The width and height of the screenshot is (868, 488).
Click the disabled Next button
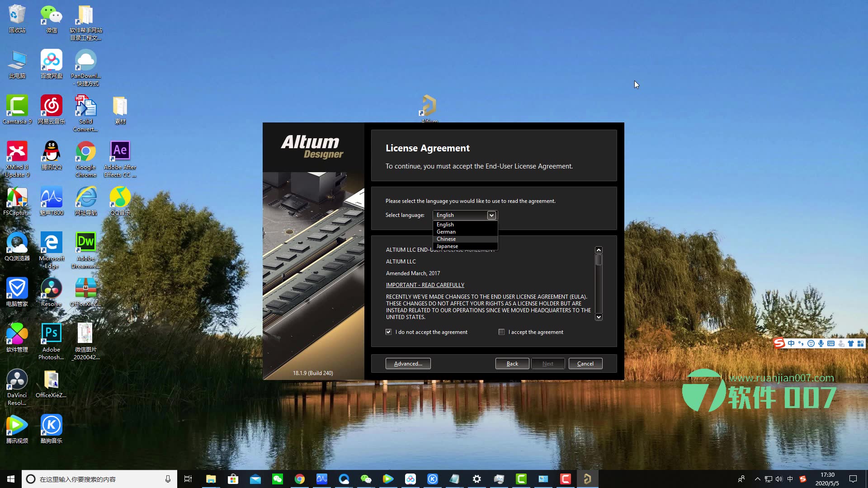coord(548,364)
